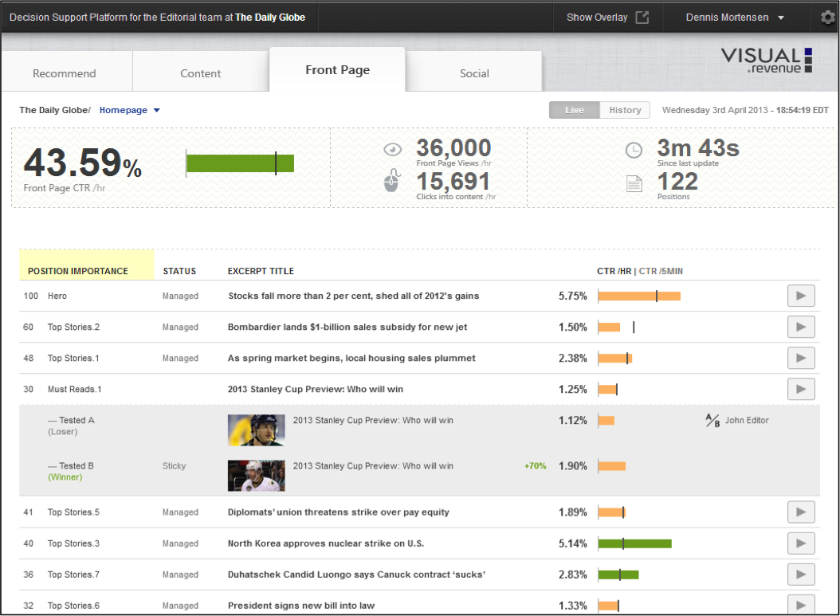The image size is (840, 616).
Task: Click the 15,691 clicks value
Action: [453, 181]
